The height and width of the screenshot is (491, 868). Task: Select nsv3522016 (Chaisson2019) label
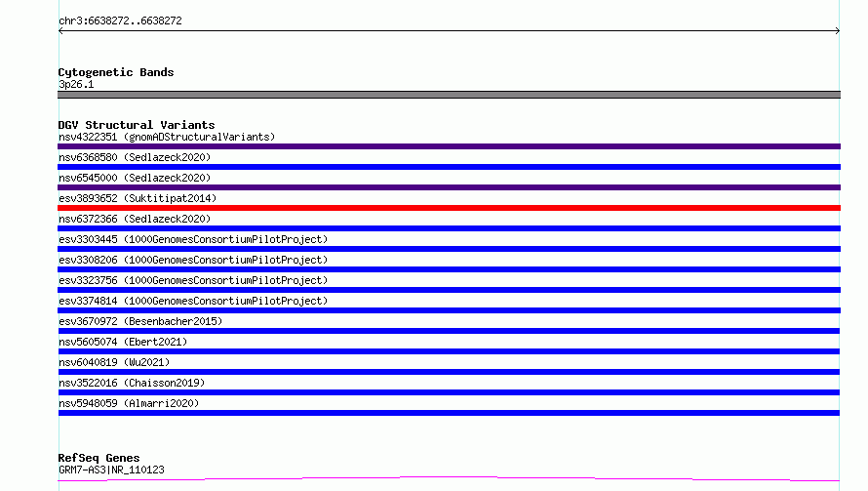(x=132, y=383)
